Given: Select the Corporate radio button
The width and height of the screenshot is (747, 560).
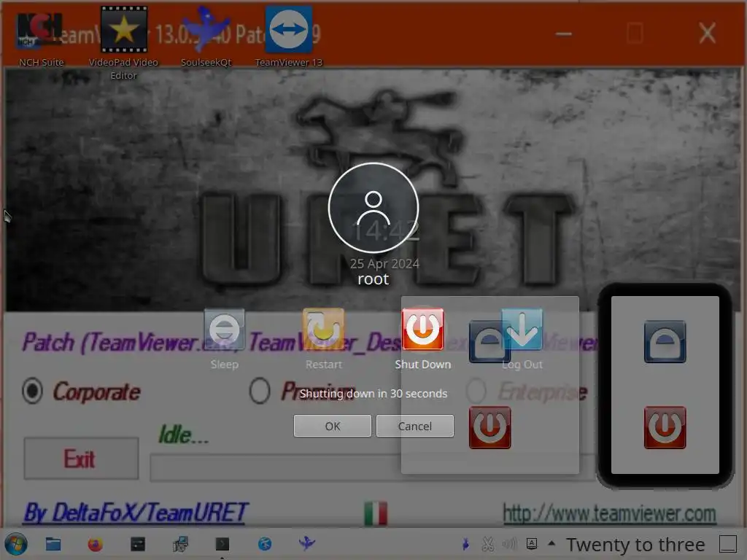Looking at the screenshot, I should 32,391.
